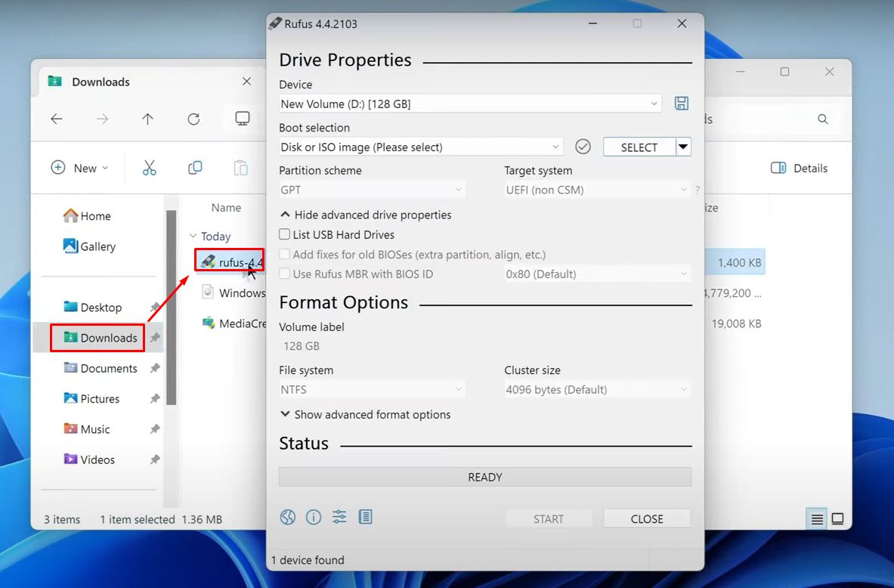Click the Target system help question mark
Viewport: 894px width, 588px height.
tap(698, 190)
